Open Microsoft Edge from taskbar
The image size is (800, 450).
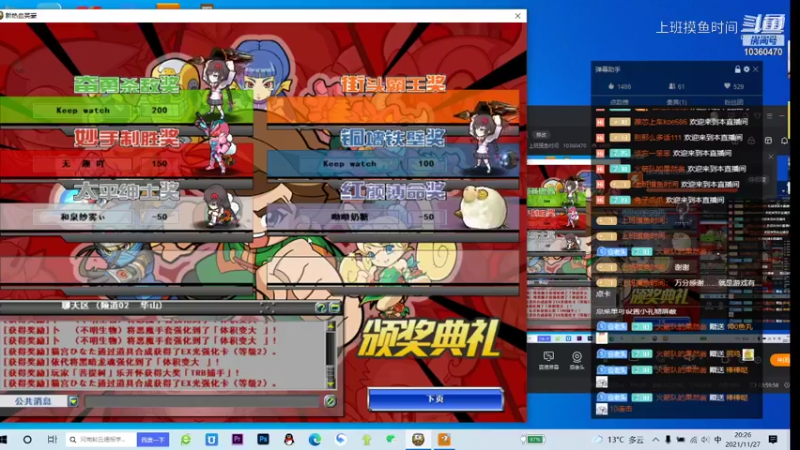click(x=315, y=439)
